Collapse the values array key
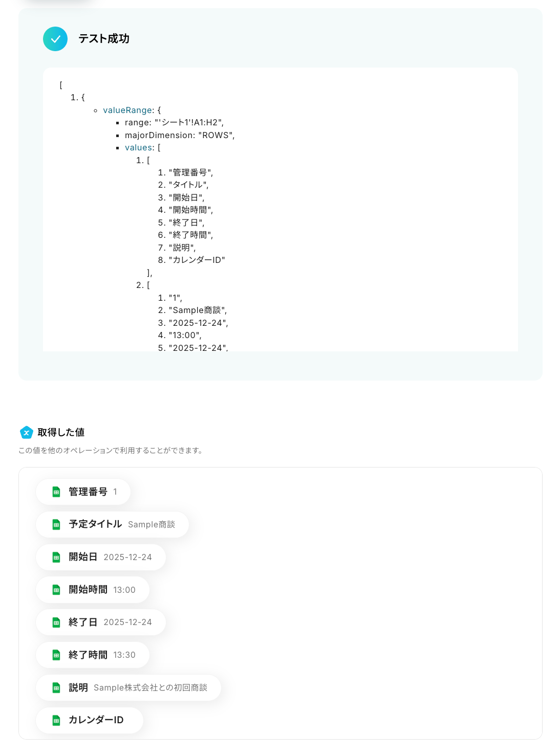Screen dimensions: 560x756 (x=139, y=148)
